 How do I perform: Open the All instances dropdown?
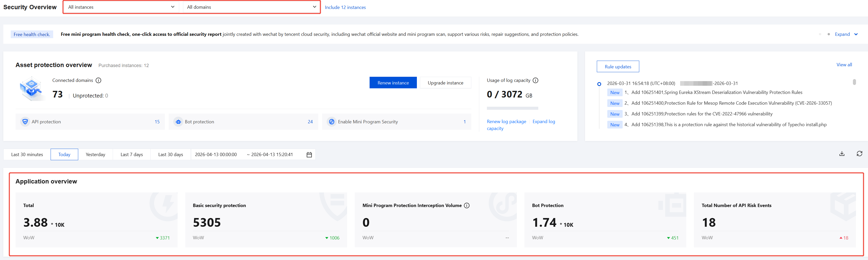coord(121,7)
